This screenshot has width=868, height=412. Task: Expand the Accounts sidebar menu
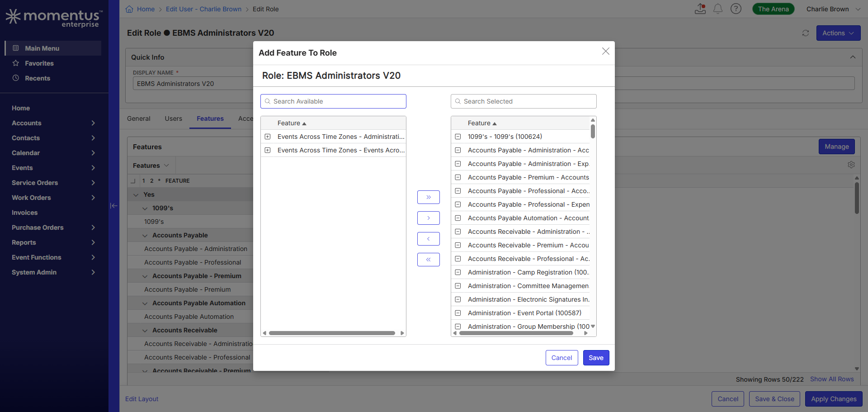pos(93,123)
